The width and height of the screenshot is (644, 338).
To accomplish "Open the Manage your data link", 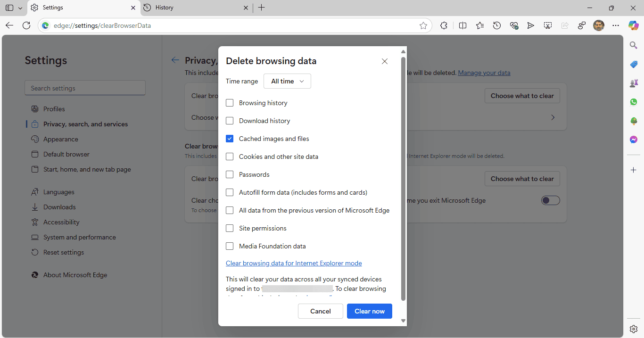I will point(484,73).
